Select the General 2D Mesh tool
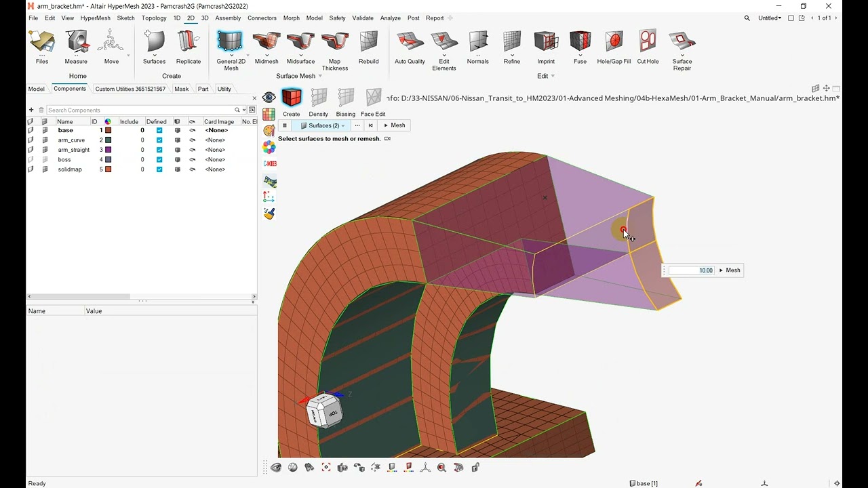Viewport: 868px width, 488px height. click(231, 50)
